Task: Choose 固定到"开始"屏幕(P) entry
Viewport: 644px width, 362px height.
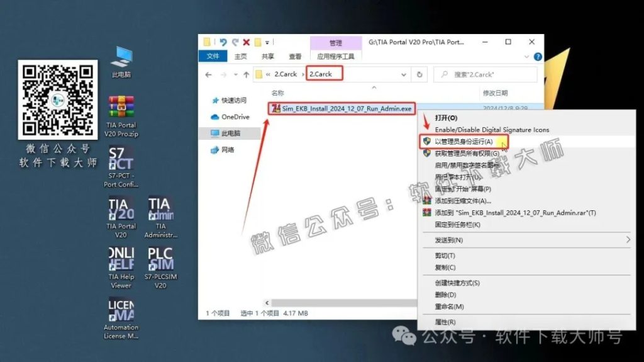Action: click(463, 189)
